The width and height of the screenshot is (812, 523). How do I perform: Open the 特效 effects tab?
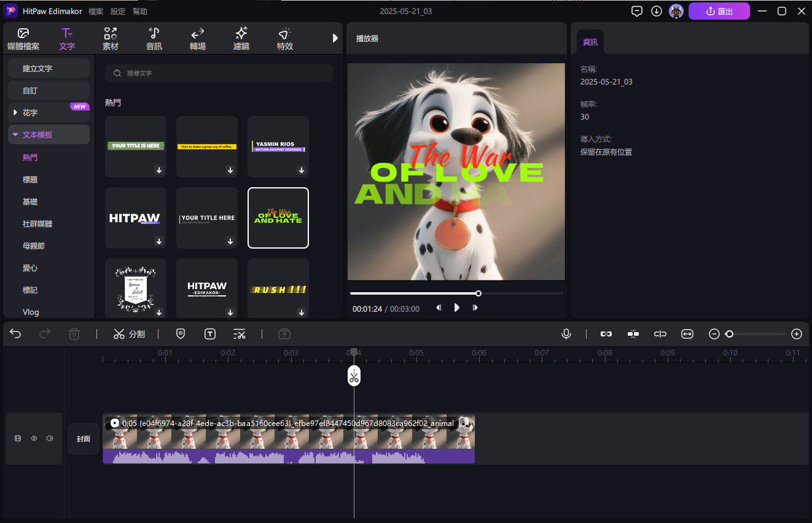[285, 39]
